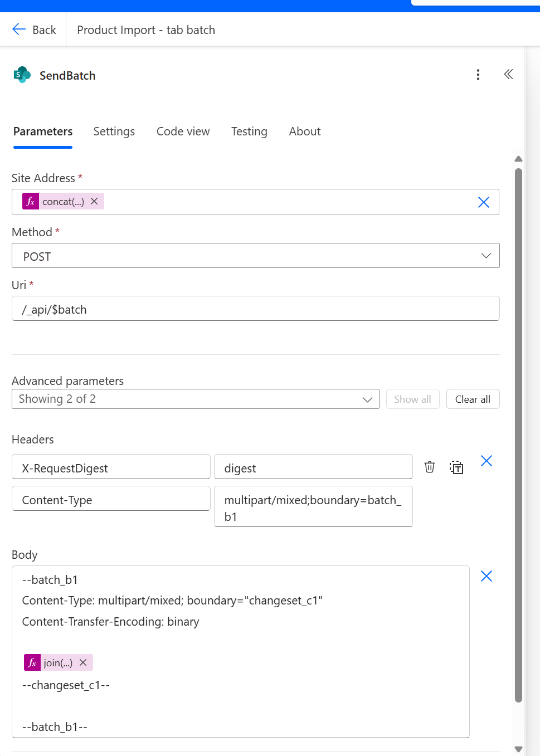The image size is (540, 756).
Task: Click the scroll down arrow
Action: [518, 749]
